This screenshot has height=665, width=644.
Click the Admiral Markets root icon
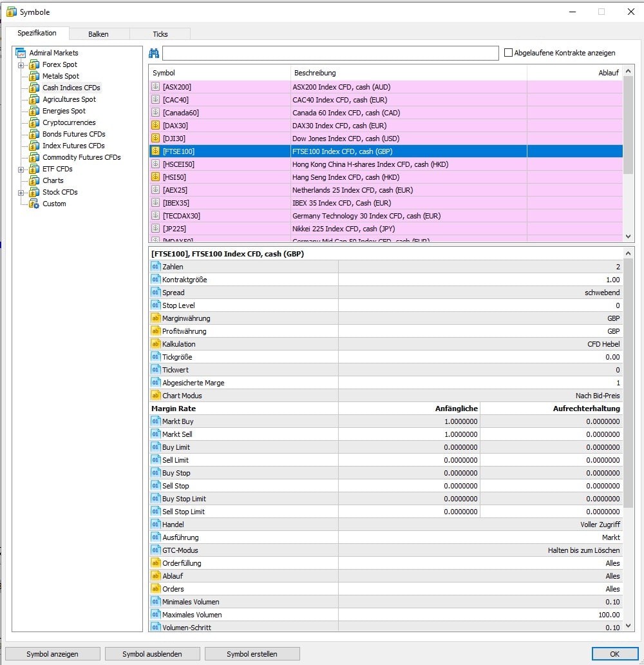(21, 53)
